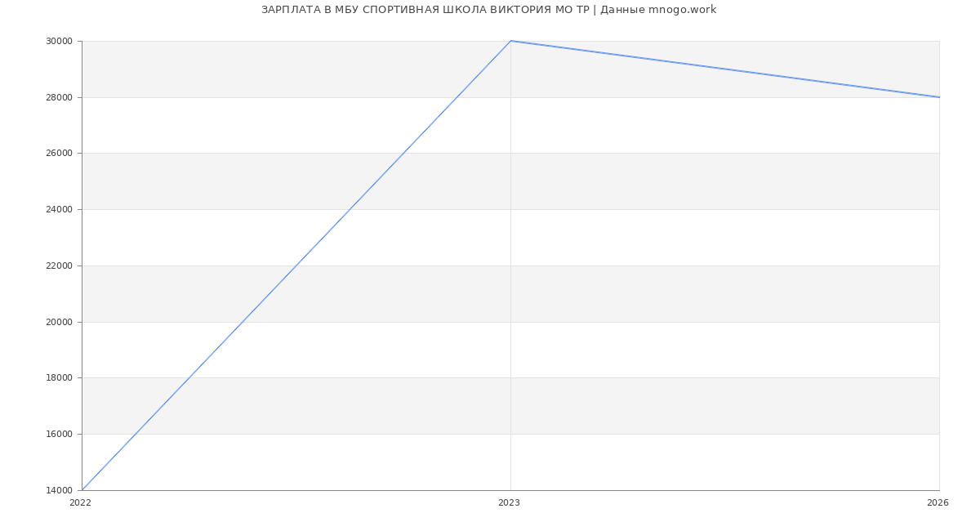Select the 2023 x-axis label
The image size is (980, 531).
click(x=509, y=503)
